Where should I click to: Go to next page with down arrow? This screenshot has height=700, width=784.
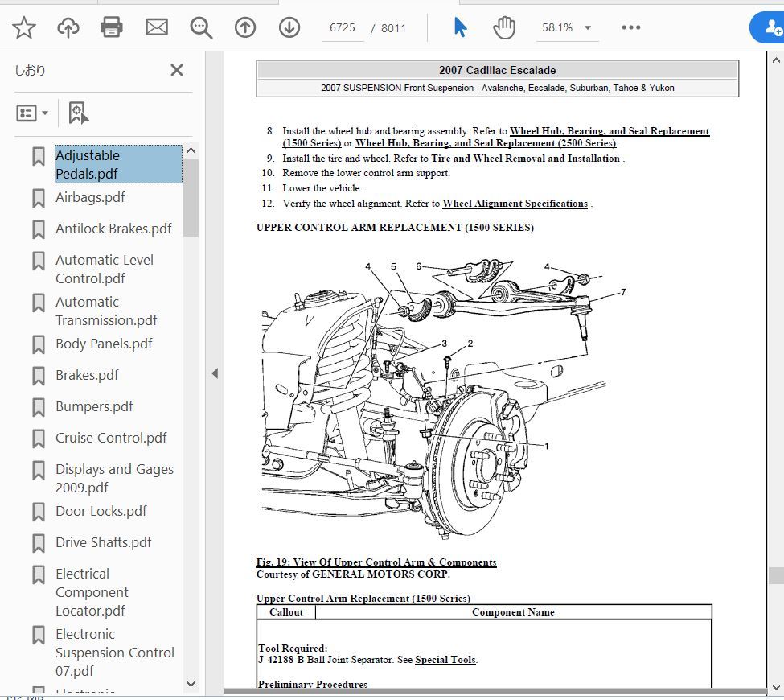(289, 27)
